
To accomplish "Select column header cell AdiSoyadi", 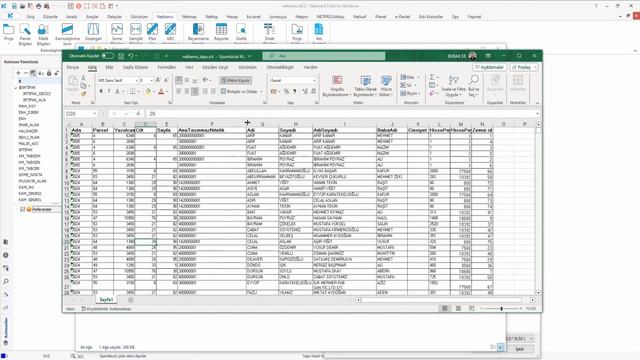I will (x=344, y=130).
